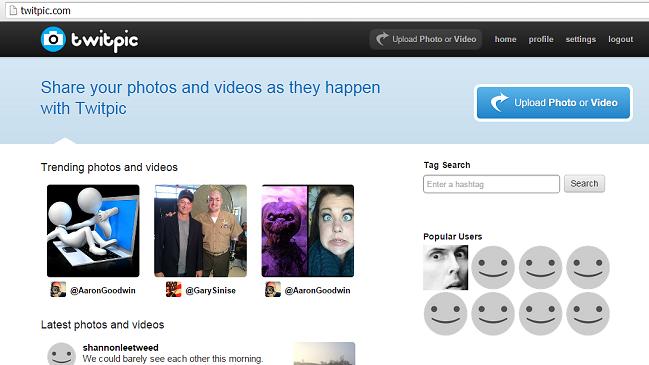This screenshot has height=365, width=649.
Task: Click shannonleetweed smiley avatar
Action: 62,354
